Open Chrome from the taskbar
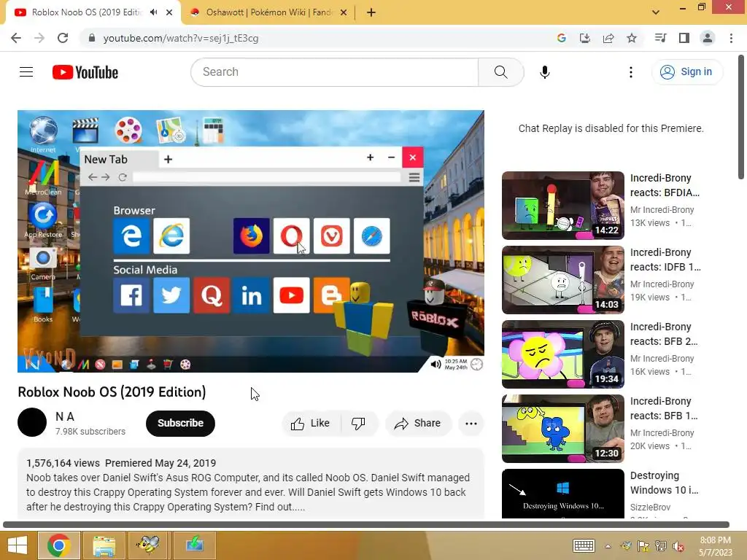 59,545
